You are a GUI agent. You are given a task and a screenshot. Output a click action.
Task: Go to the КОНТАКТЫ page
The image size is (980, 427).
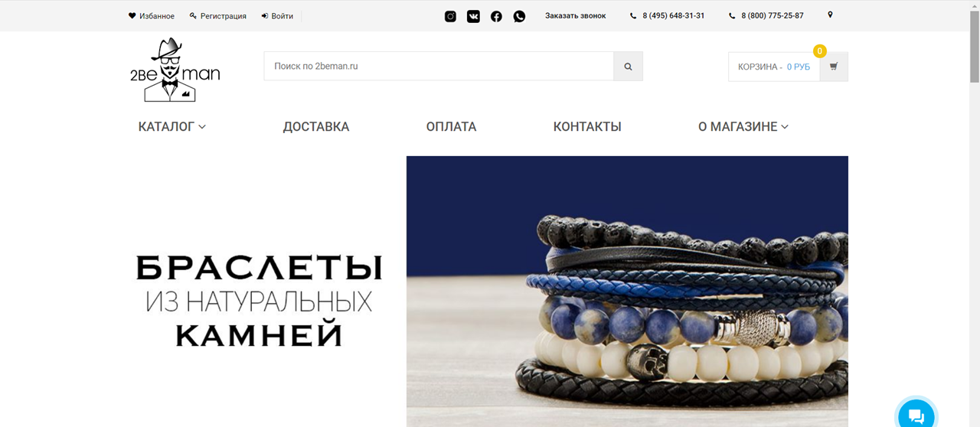pyautogui.click(x=587, y=127)
